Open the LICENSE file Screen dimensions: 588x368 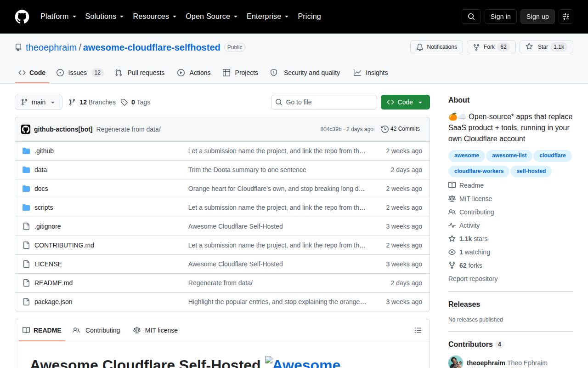[48, 264]
